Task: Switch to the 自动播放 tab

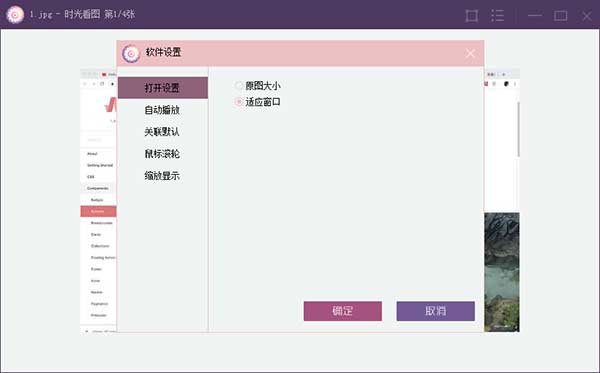Action: [x=163, y=110]
